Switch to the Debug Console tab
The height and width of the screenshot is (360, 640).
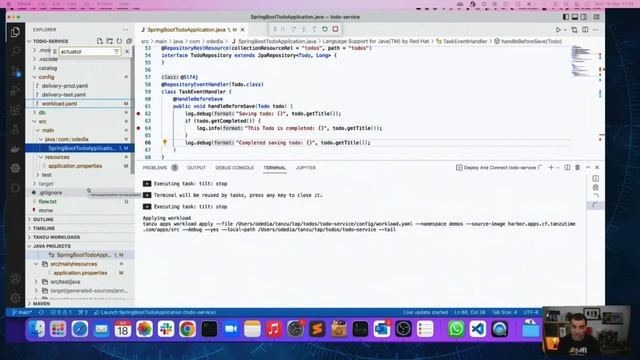[x=234, y=168]
